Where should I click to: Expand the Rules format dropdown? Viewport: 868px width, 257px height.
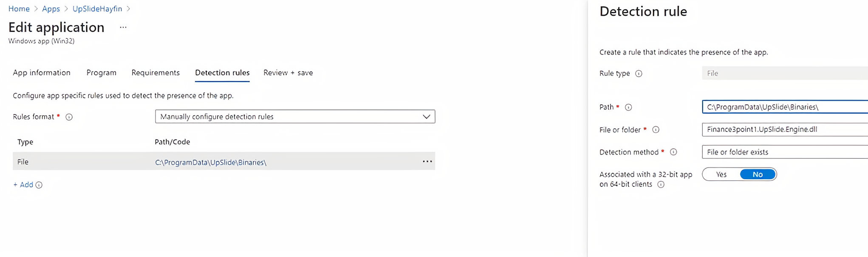(x=295, y=117)
